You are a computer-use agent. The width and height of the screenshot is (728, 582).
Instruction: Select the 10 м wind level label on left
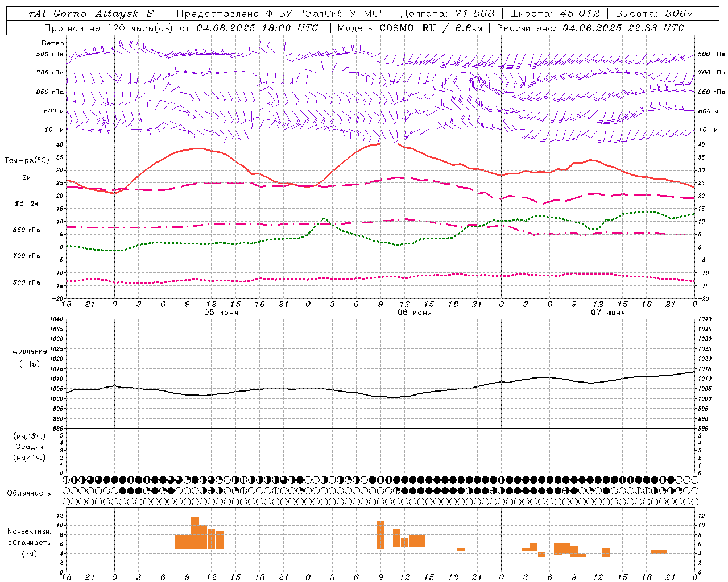tap(55, 130)
